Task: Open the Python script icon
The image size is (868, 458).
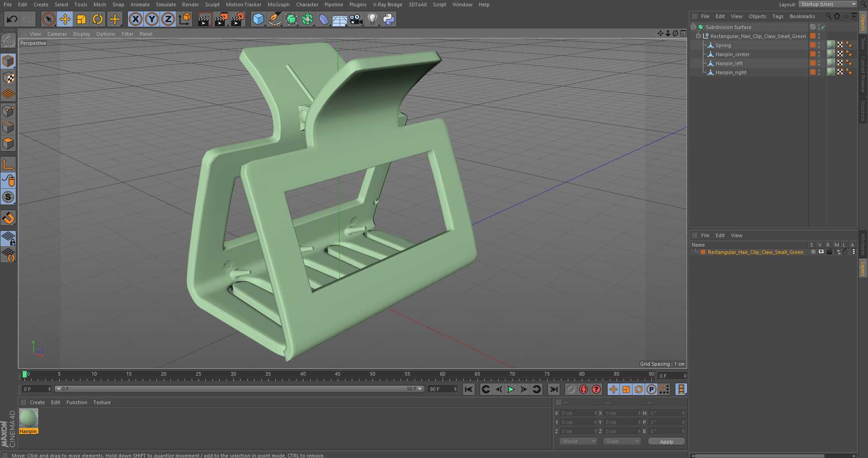Action: click(x=389, y=19)
